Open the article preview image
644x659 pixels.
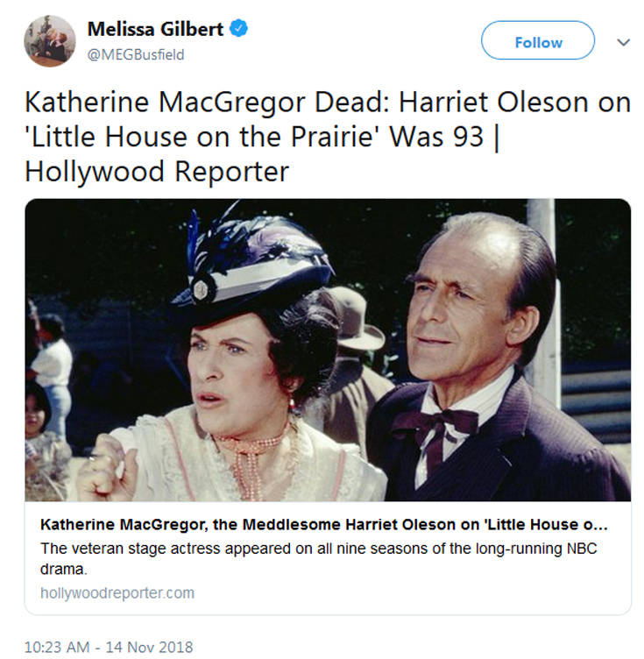[x=327, y=350]
